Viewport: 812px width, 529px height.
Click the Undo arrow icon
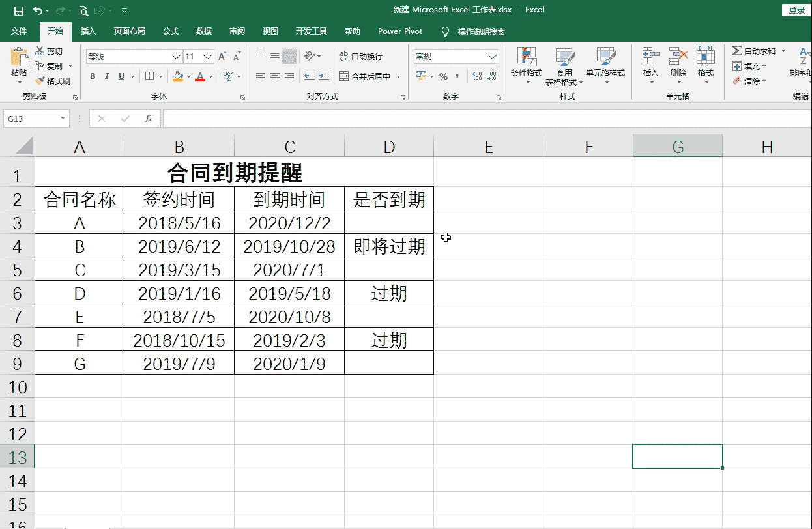[38, 10]
